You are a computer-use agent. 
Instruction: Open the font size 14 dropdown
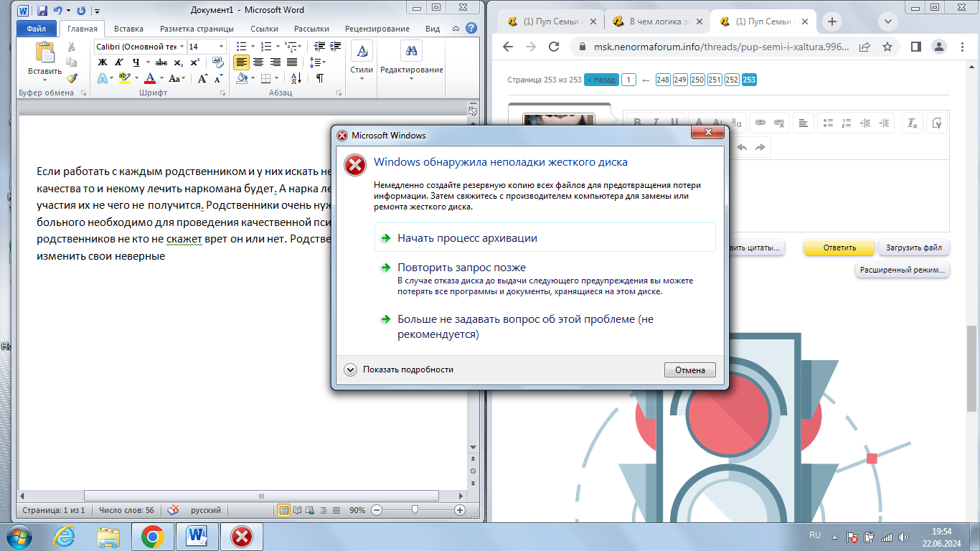point(221,47)
